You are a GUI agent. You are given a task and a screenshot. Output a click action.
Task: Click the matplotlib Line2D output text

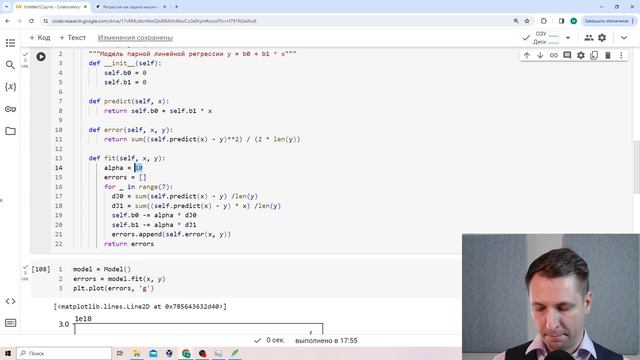[140, 307]
